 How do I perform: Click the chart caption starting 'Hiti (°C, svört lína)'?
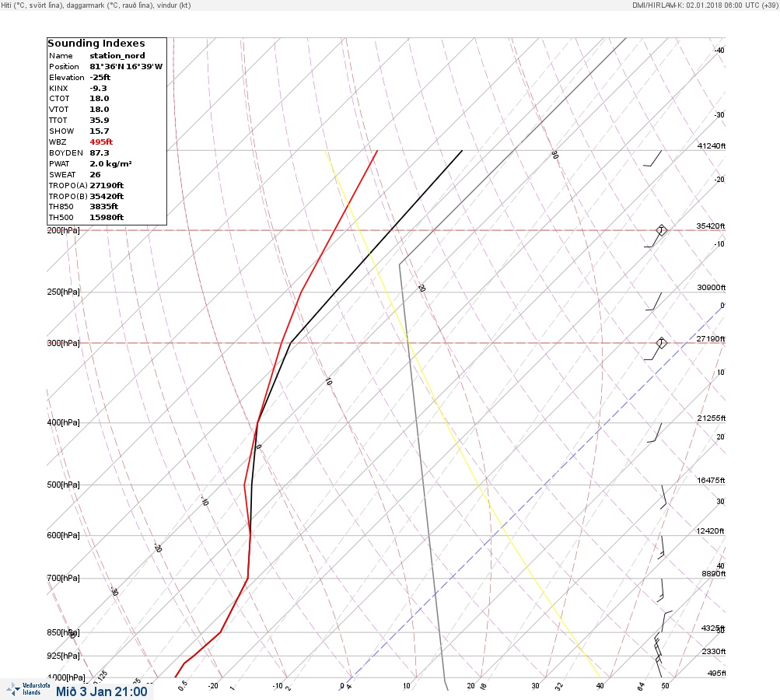(x=96, y=5)
